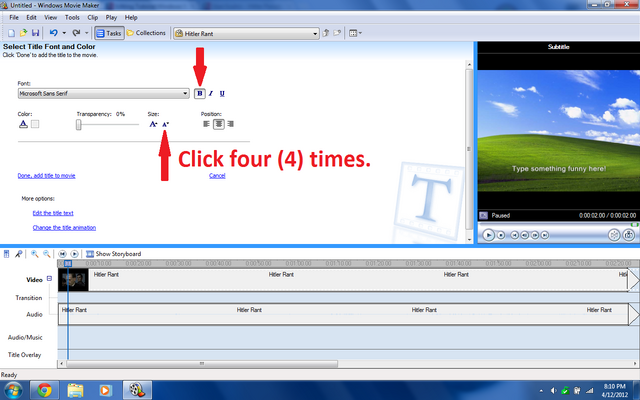
Task: Open the Help menu
Action: pos(131,18)
